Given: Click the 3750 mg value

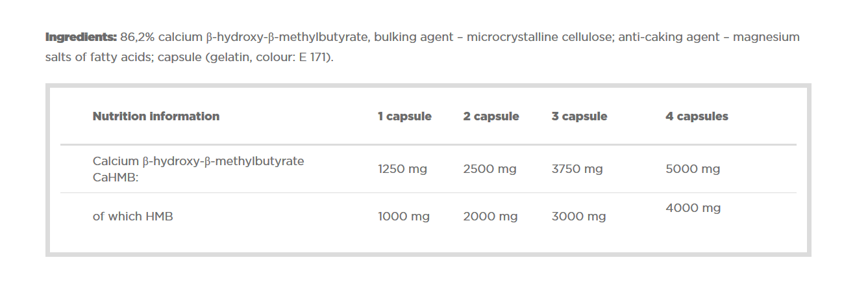Looking at the screenshot, I should [x=577, y=169].
